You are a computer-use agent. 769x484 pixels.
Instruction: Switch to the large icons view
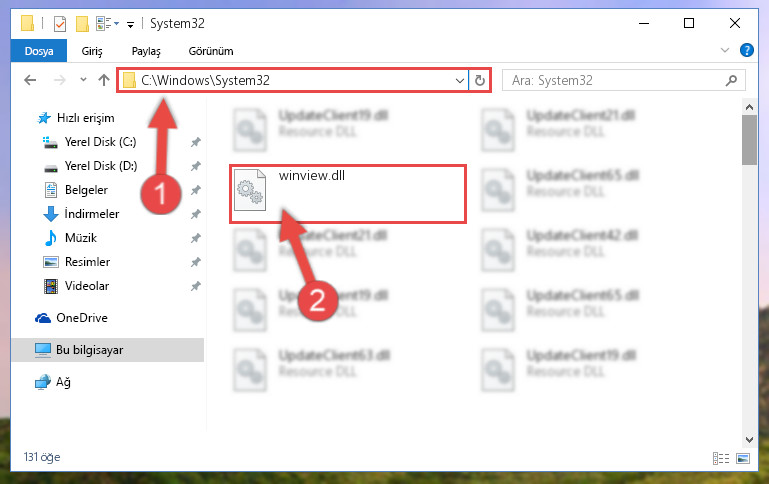point(743,458)
